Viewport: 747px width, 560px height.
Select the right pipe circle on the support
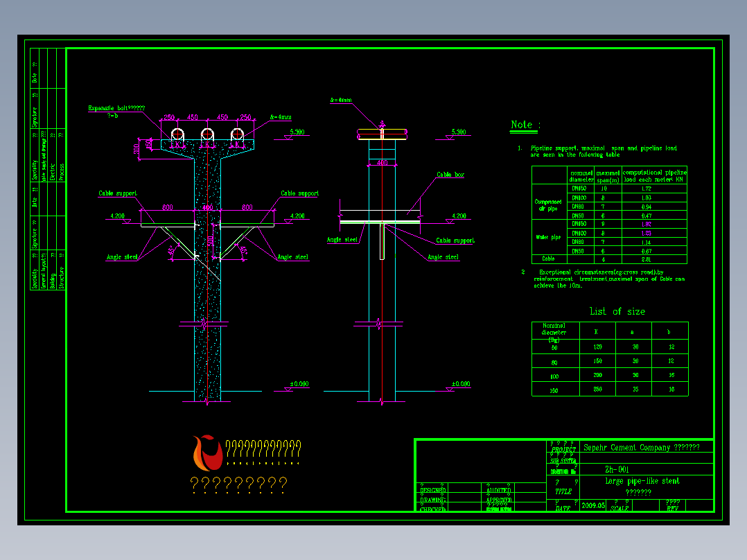(x=237, y=135)
